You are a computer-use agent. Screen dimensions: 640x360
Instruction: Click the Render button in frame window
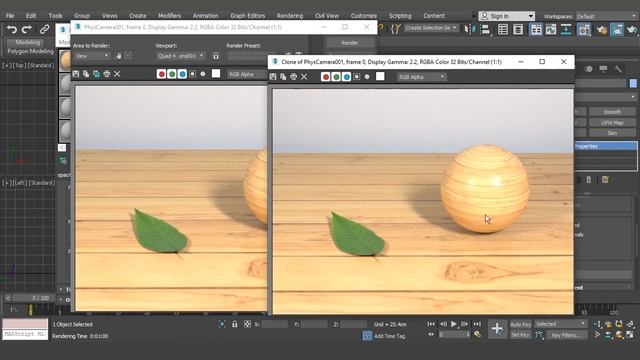[x=350, y=42]
